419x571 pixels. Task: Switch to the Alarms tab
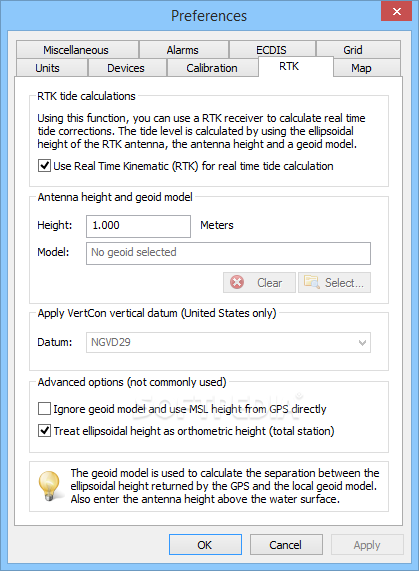183,50
